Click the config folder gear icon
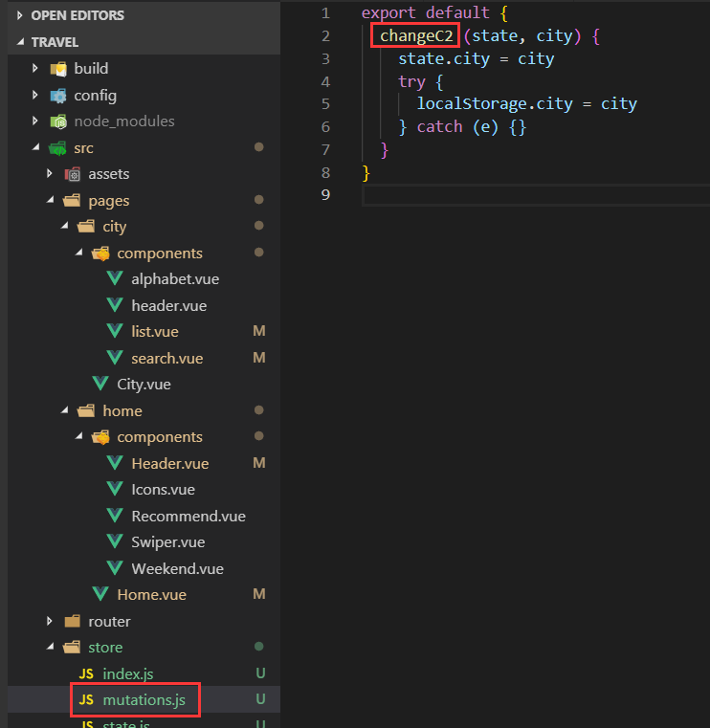Viewport: 710px width, 728px height. point(58,96)
